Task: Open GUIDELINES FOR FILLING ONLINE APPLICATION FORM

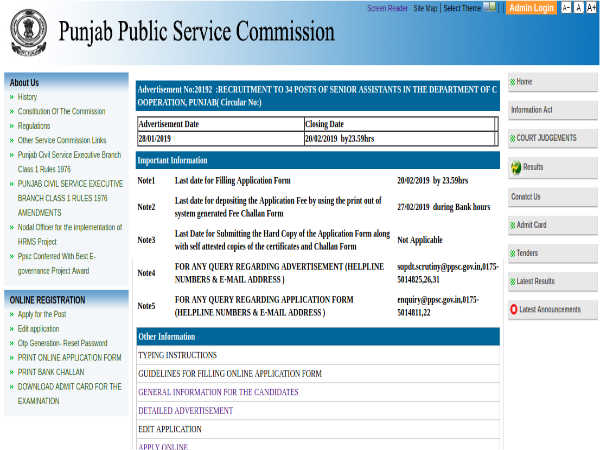Action: 230,373
